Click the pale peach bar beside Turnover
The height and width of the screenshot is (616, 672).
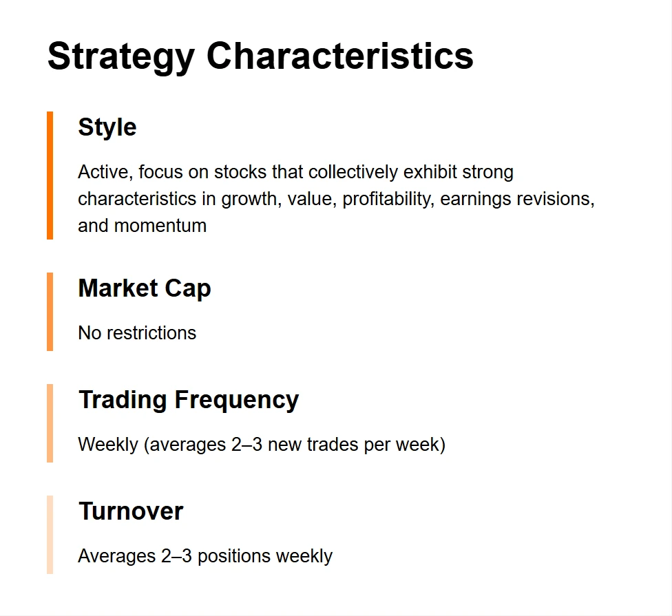[x=50, y=534]
